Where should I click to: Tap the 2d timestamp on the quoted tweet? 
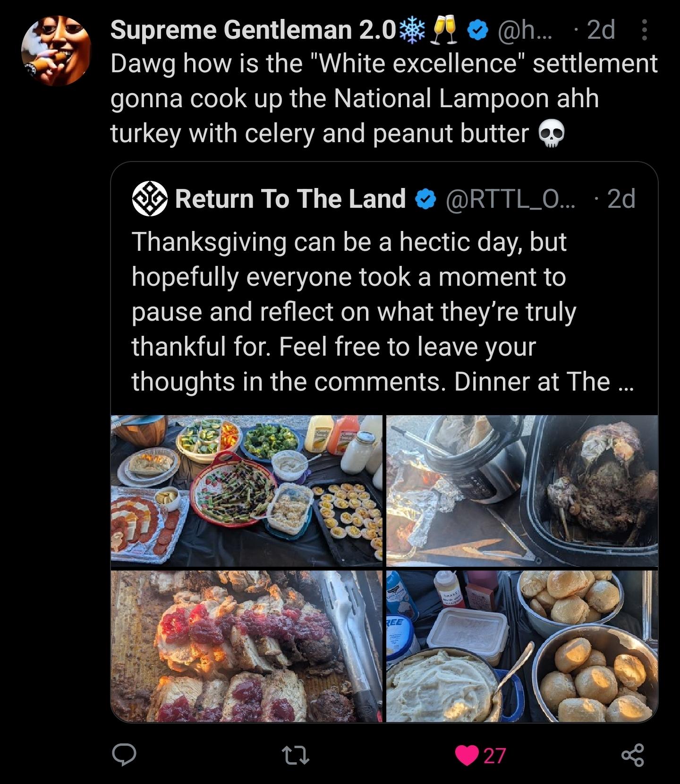(621, 199)
